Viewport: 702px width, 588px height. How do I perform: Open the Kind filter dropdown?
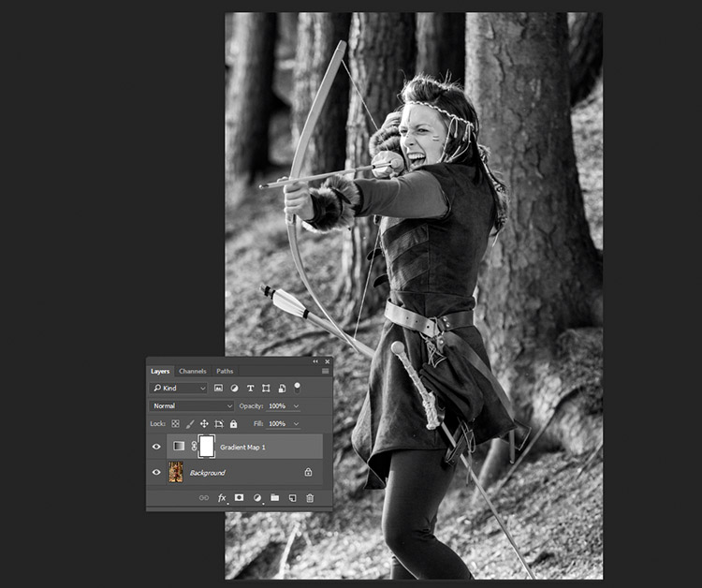(x=178, y=389)
